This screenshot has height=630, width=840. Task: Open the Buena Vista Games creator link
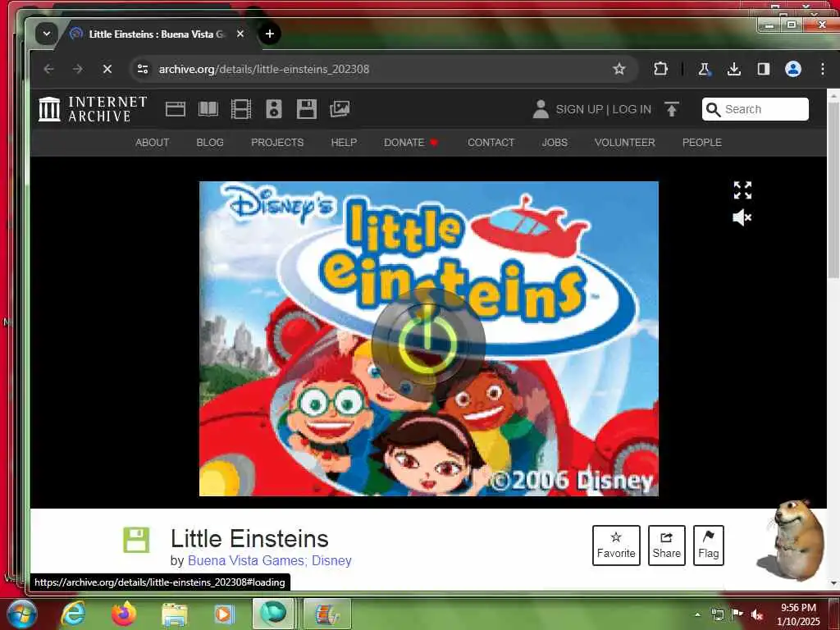(246, 561)
